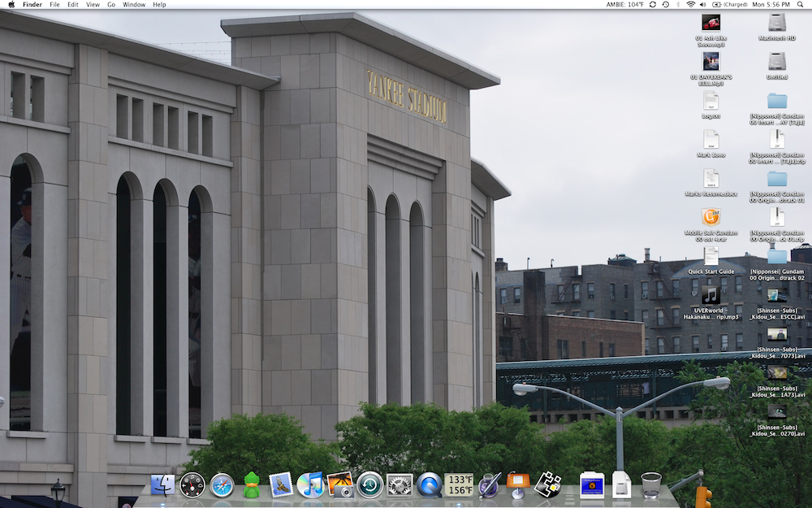Select Gundam 00 Insert [Taja].zip archive

click(x=777, y=140)
